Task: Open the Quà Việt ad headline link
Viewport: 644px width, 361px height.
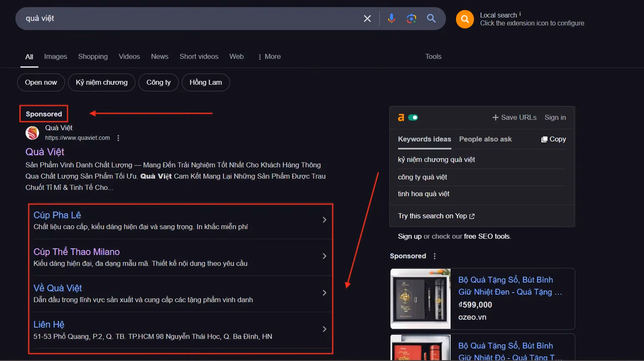Action: (45, 152)
